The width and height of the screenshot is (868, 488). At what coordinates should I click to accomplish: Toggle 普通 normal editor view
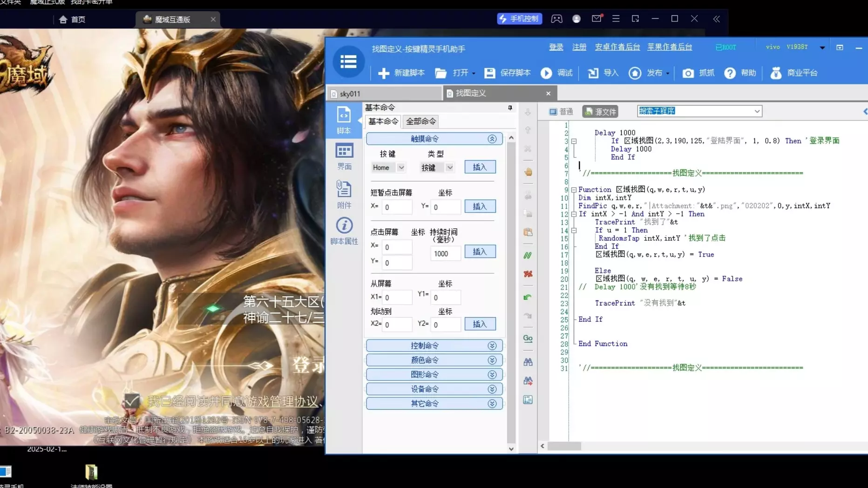coord(561,112)
